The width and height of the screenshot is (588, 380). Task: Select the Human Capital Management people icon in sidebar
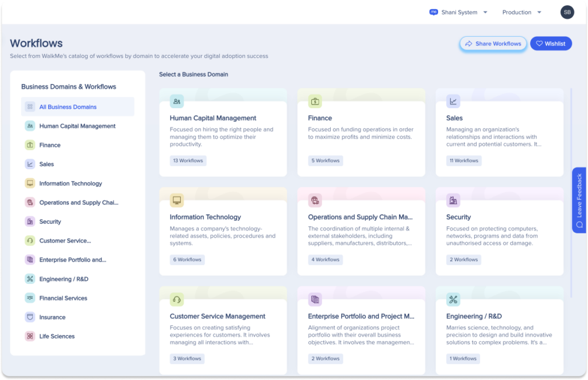(30, 125)
